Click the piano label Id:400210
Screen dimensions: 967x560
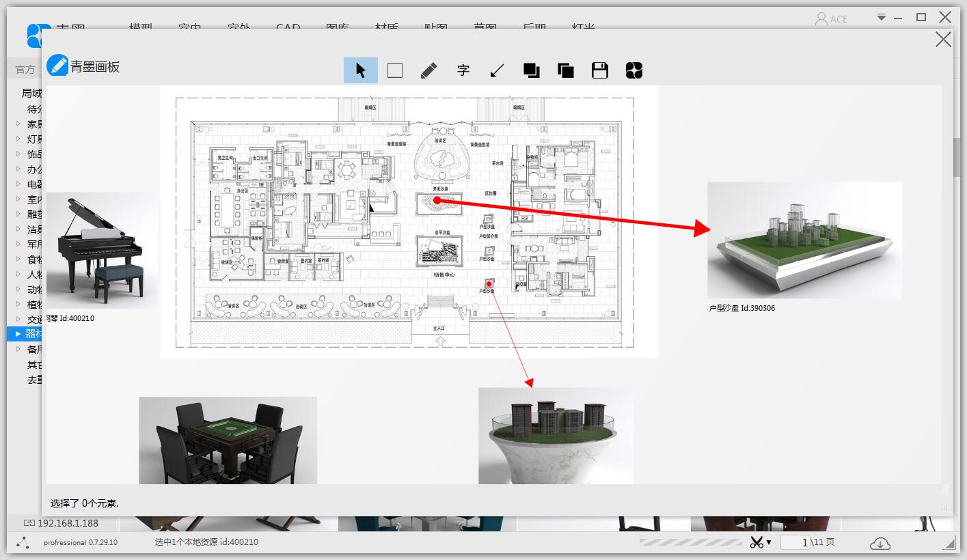click(x=70, y=318)
